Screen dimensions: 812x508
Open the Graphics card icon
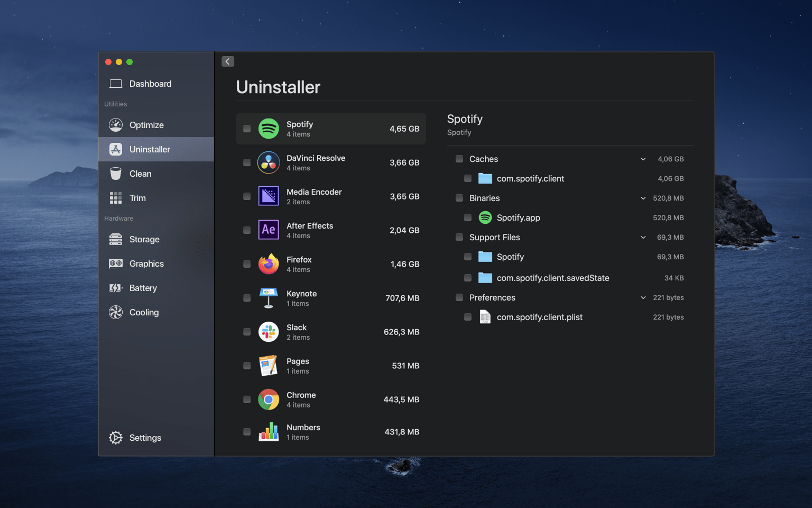pos(116,264)
